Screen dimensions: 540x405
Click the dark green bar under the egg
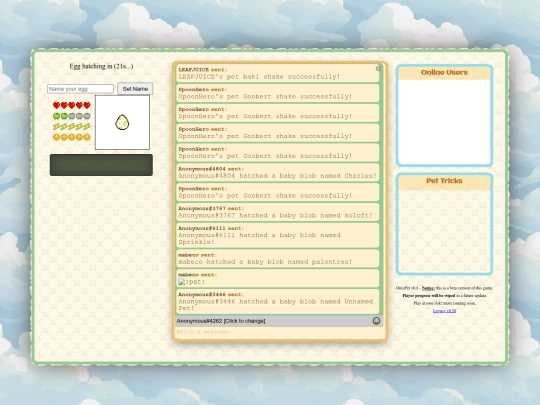101,165
